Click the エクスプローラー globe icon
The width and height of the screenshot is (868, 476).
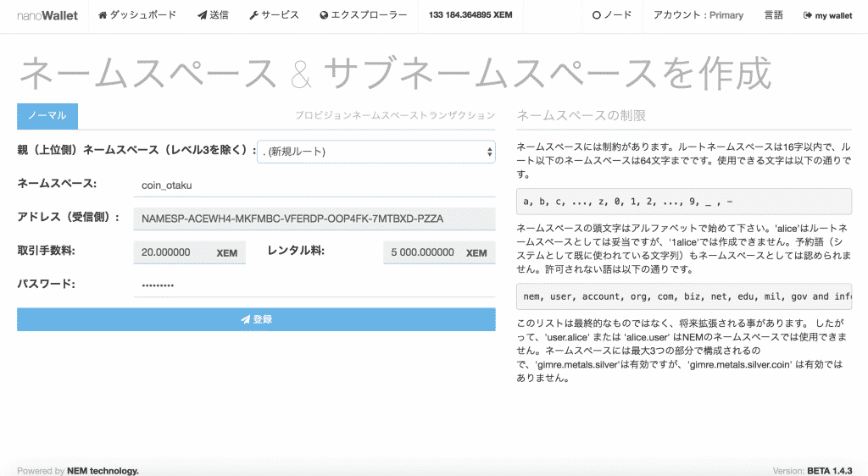click(x=325, y=15)
